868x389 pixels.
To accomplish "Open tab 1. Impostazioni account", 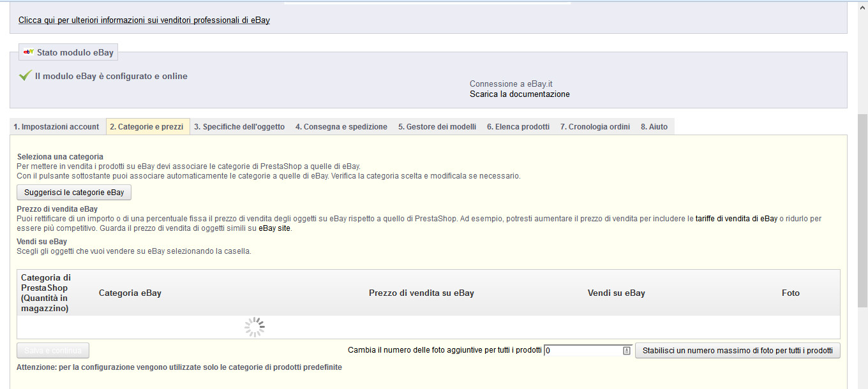I will [57, 127].
